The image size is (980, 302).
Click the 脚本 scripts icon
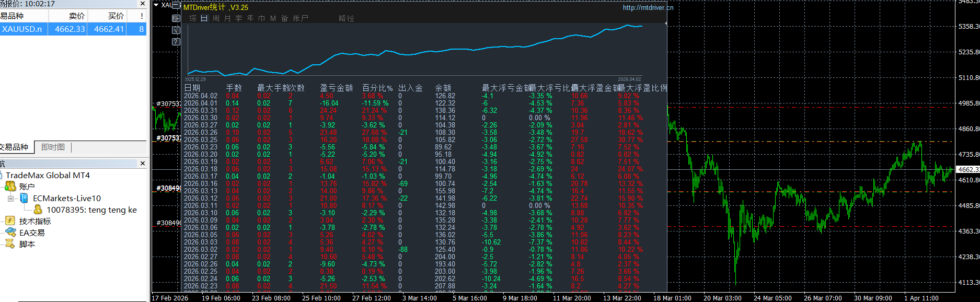[10, 244]
